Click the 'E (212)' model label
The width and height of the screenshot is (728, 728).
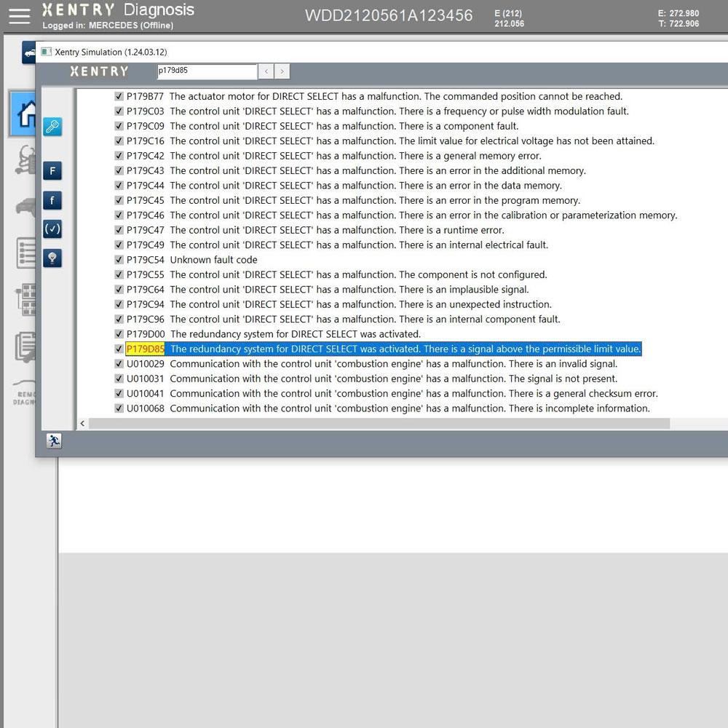click(x=508, y=13)
